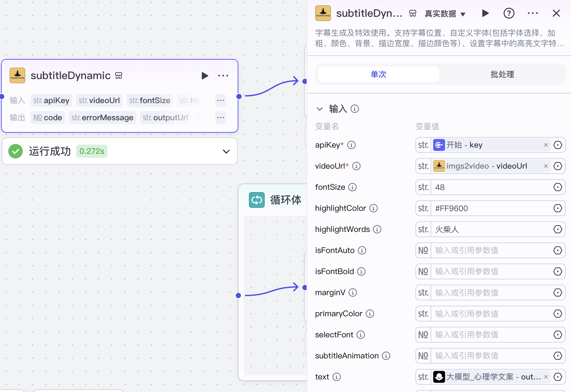Switch to the 批处理 tab

[x=502, y=74]
